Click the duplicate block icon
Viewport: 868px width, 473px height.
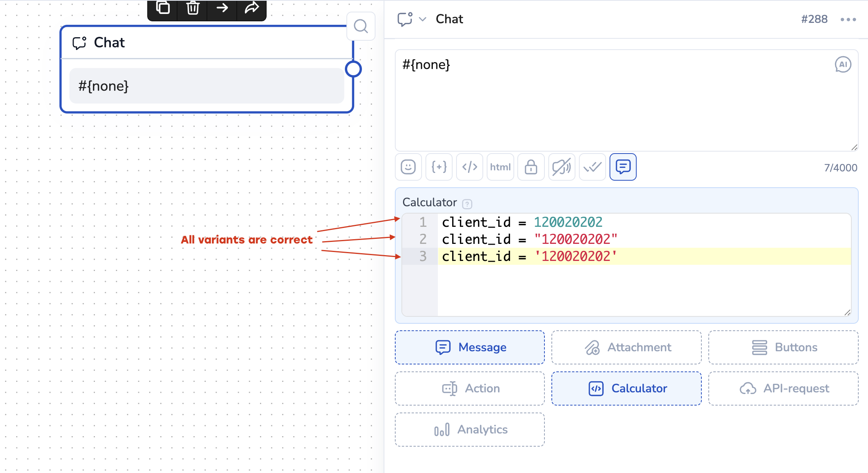163,8
